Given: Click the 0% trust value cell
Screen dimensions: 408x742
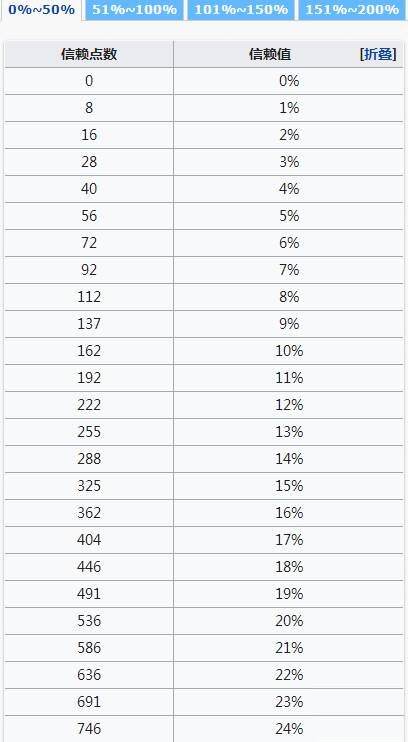Looking at the screenshot, I should [x=289, y=81].
